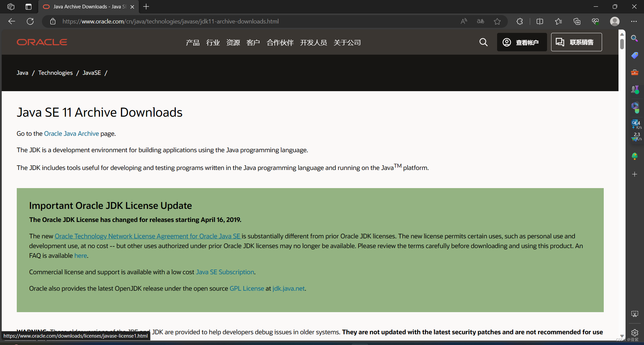The image size is (644, 345).
Task: Open the 资源 menu
Action: [233, 43]
